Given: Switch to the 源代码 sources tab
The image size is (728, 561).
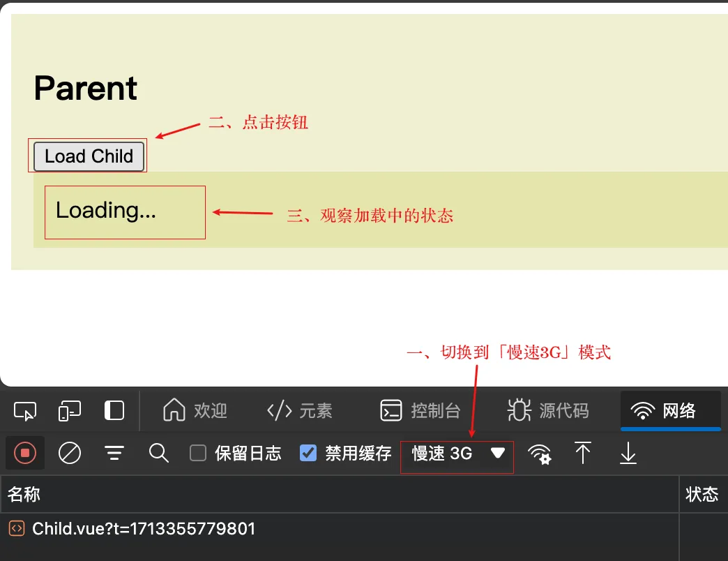Looking at the screenshot, I should point(548,410).
